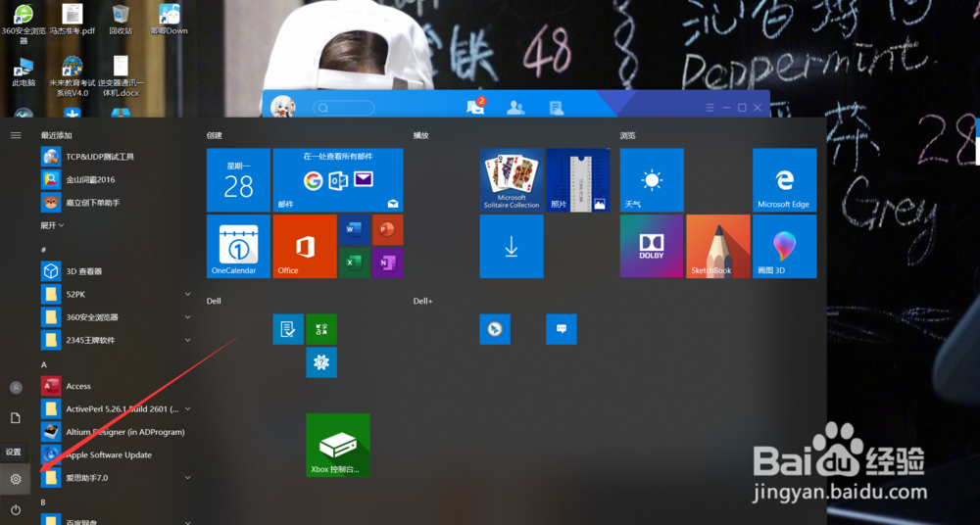Click the search box in QQ window
Screen dimensions: 980x525
pos(344,108)
